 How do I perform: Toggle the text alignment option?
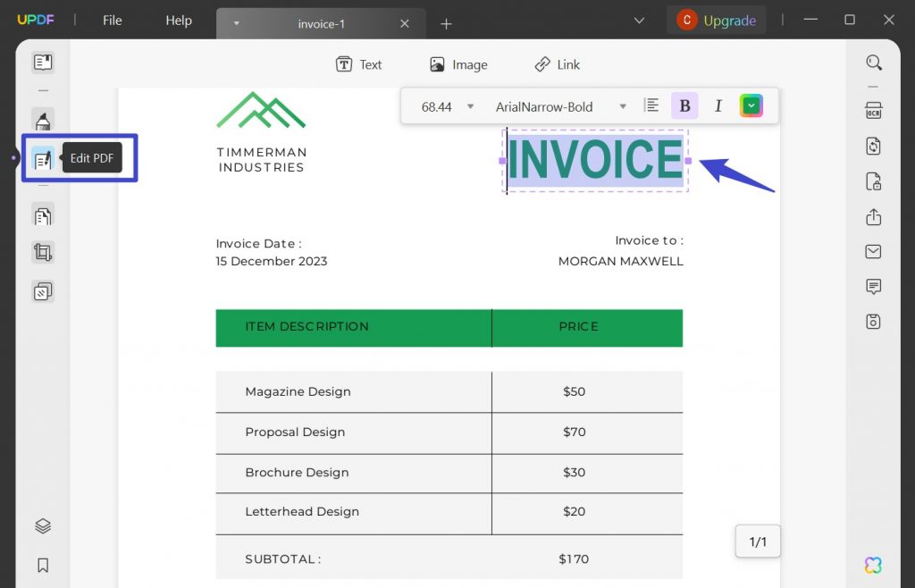pyautogui.click(x=651, y=105)
